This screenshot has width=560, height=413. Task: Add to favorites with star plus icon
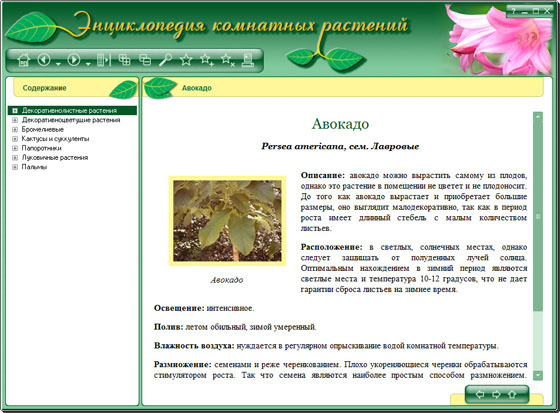(x=207, y=60)
